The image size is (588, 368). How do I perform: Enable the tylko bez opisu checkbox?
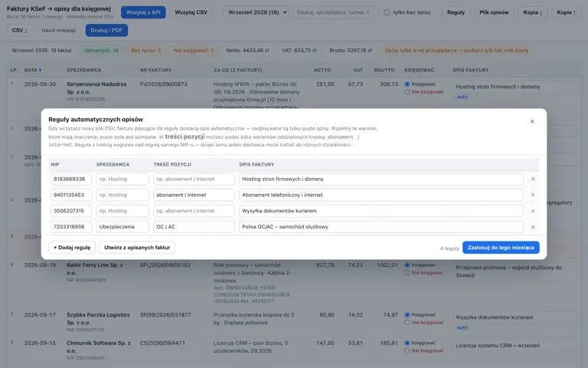tap(387, 12)
